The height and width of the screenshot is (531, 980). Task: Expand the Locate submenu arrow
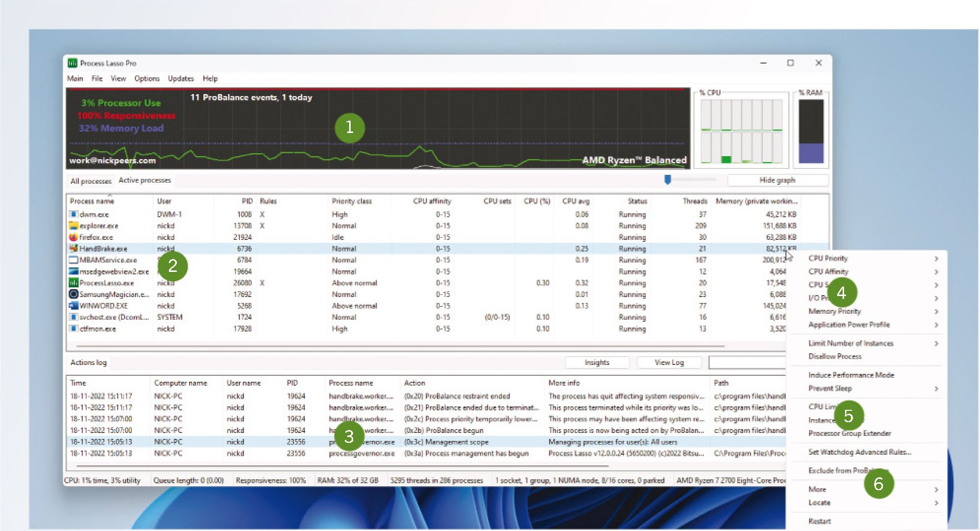click(x=936, y=503)
